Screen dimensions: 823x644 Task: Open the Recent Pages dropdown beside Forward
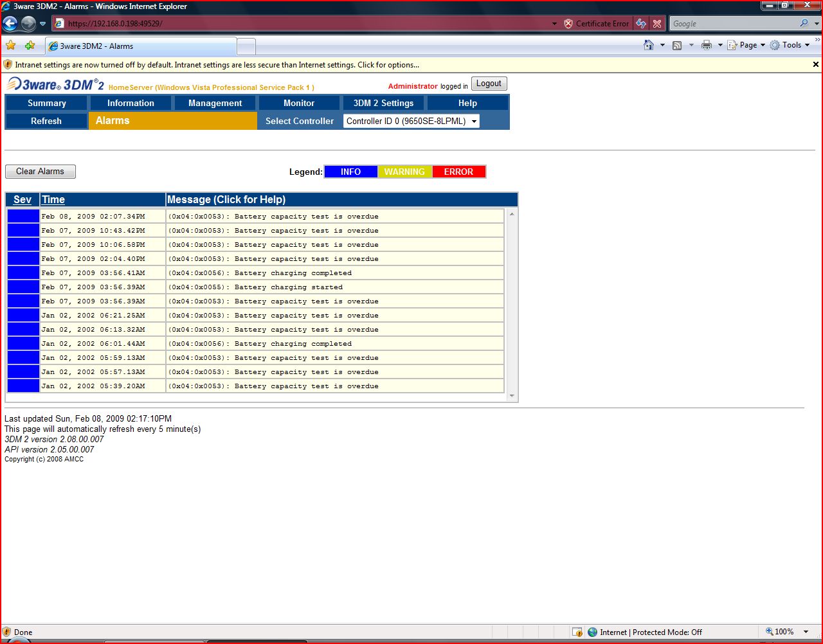click(x=43, y=24)
